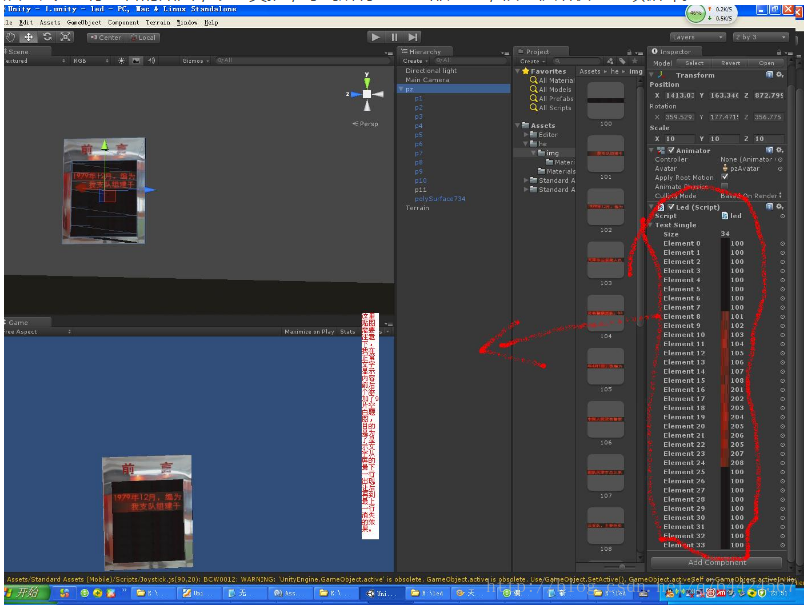This screenshot has height=606, width=807.
Task: Open the Hierarchy panel options menu icon
Action: pos(505,53)
